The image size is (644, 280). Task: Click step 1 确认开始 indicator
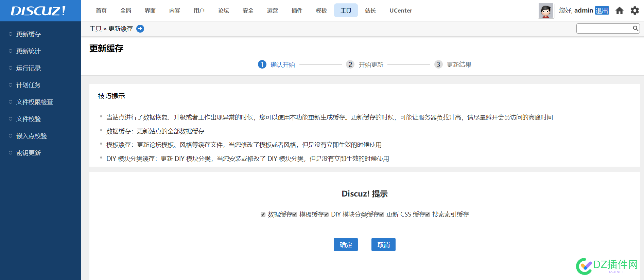click(x=277, y=64)
